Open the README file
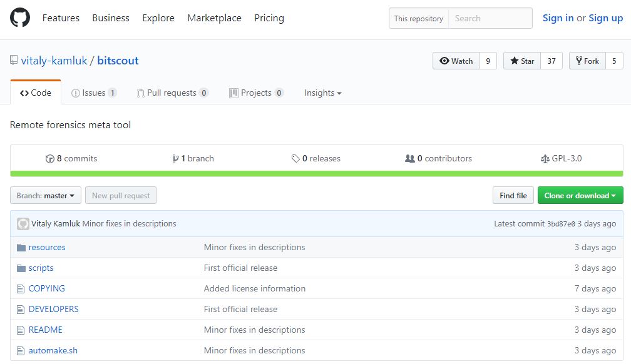This screenshot has width=631, height=364. (46, 330)
